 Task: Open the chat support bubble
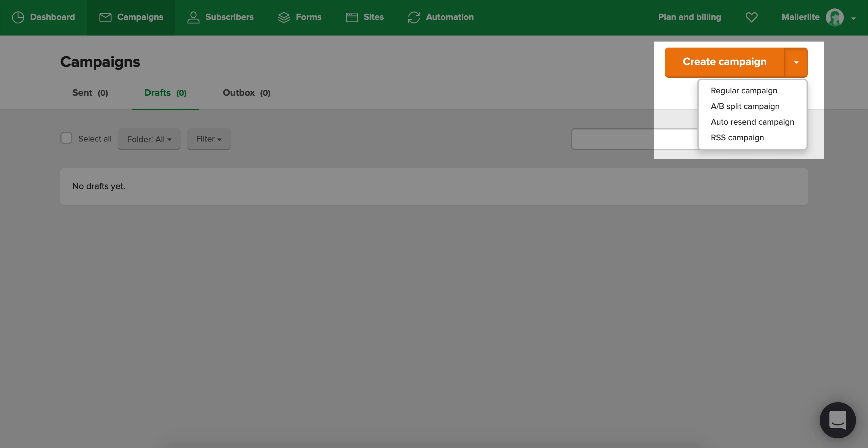click(837, 420)
